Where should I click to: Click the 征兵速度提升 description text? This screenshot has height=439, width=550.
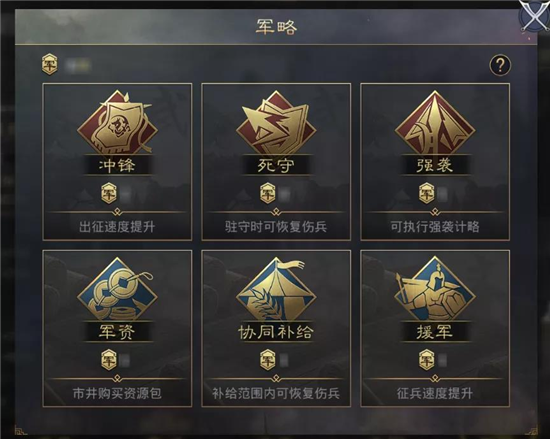(x=435, y=393)
